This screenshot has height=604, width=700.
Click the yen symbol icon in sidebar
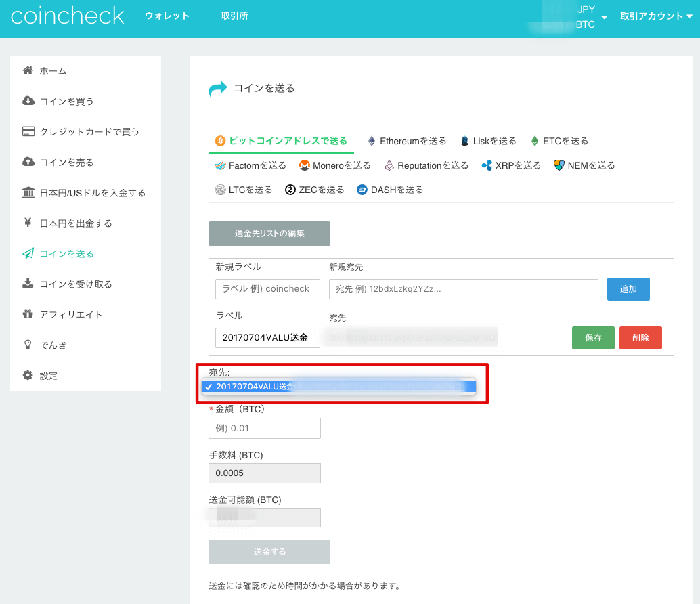pos(28,222)
